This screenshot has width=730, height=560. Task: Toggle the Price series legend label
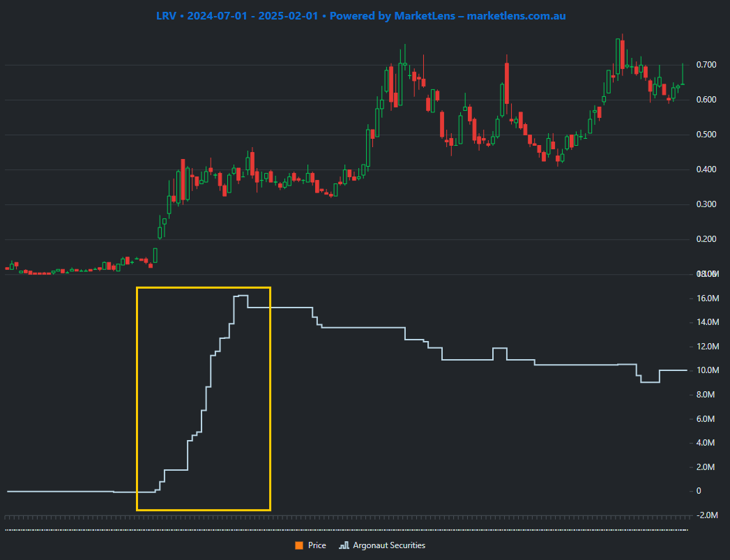tap(317, 545)
